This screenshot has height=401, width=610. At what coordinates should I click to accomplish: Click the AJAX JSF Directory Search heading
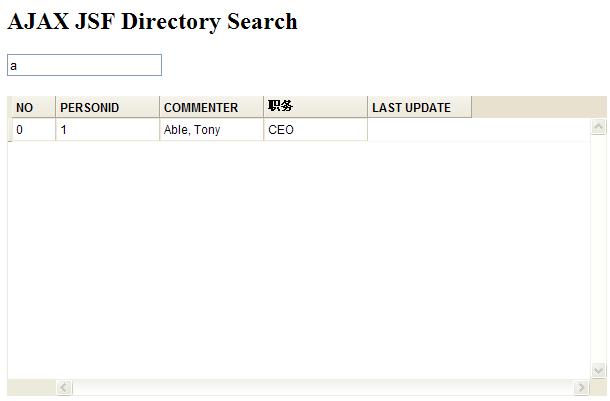pos(152,22)
